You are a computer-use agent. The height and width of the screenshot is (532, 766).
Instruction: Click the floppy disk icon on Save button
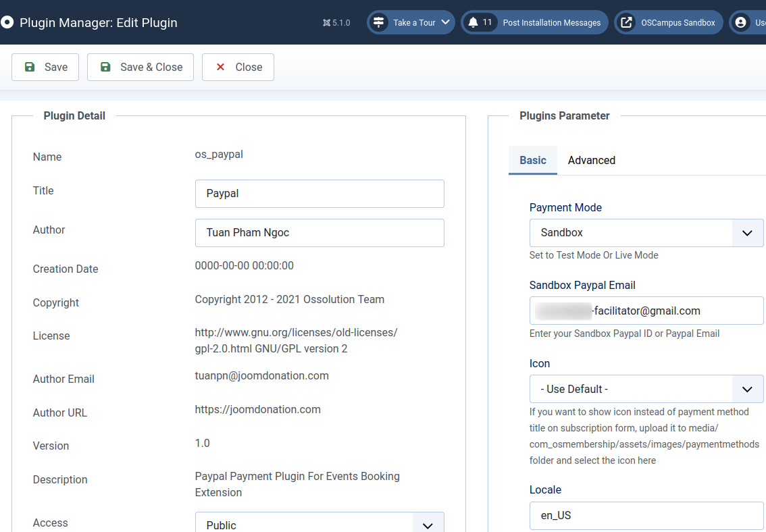pos(30,67)
